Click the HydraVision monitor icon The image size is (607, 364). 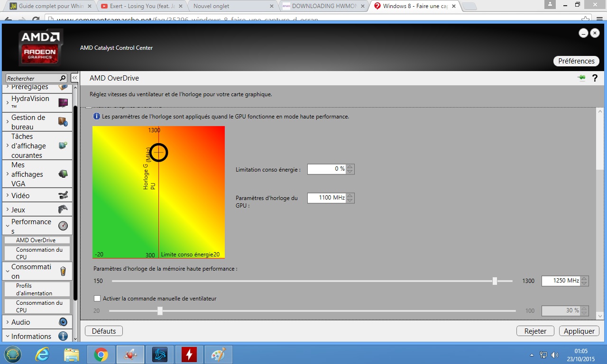click(x=63, y=102)
